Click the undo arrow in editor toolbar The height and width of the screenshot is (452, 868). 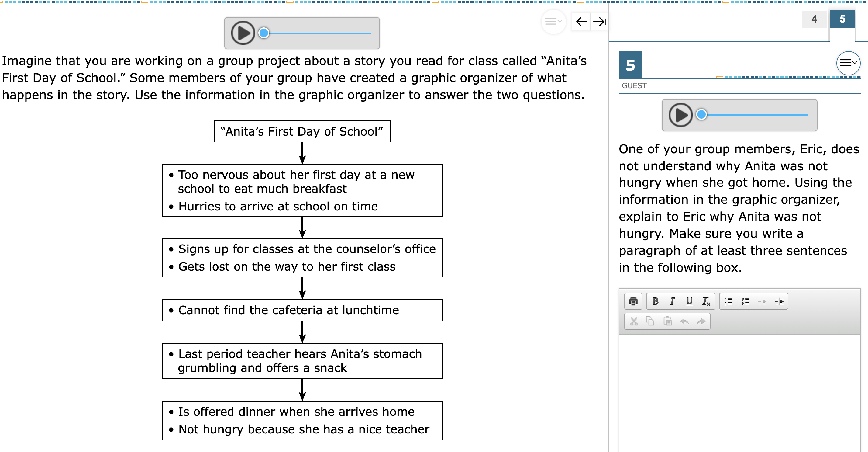[x=684, y=321]
